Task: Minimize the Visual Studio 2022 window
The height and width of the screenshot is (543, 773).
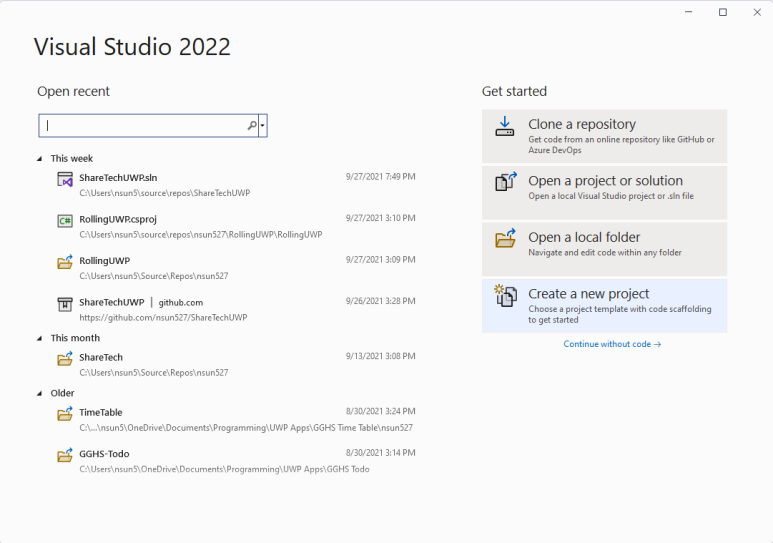Action: 689,12
